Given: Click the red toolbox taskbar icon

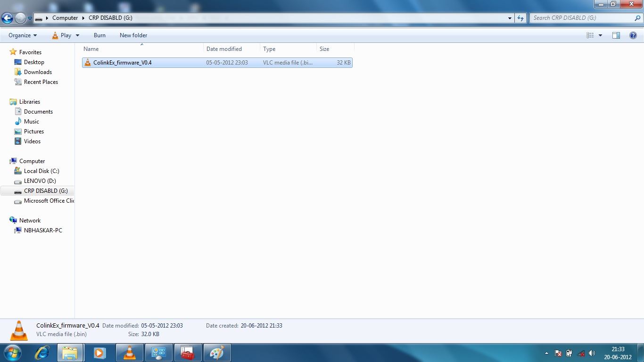Looking at the screenshot, I should [188, 353].
